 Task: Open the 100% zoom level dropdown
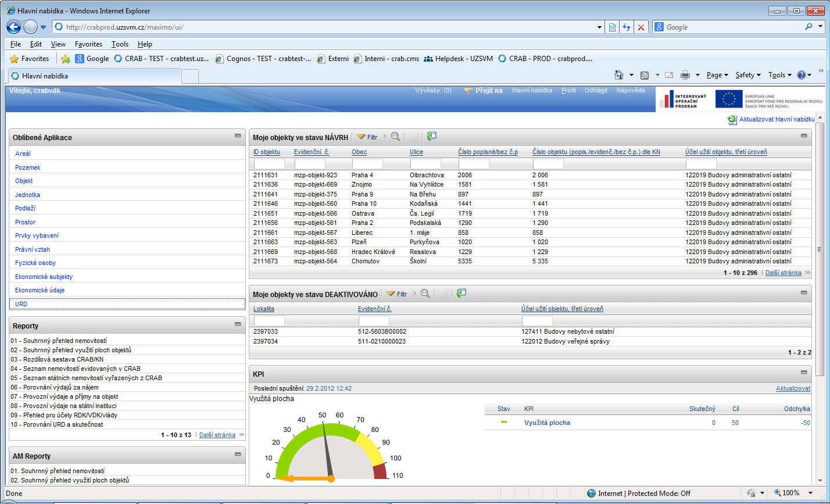point(810,493)
